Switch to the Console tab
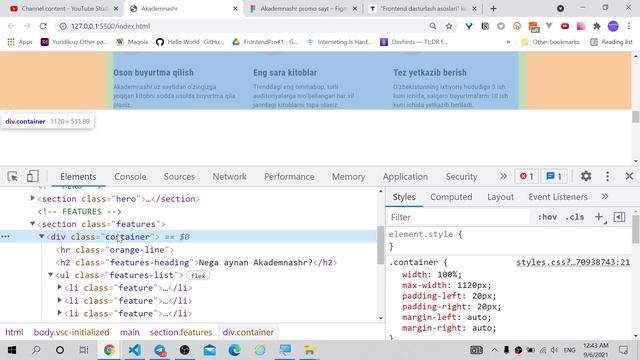Image resolution: width=640 pixels, height=360 pixels. [130, 177]
